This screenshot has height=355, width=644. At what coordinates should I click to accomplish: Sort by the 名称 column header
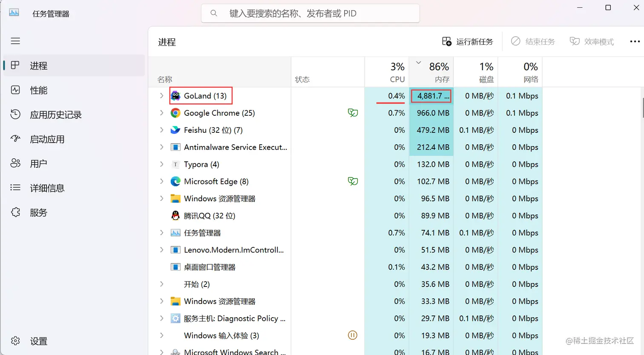[x=220, y=72]
